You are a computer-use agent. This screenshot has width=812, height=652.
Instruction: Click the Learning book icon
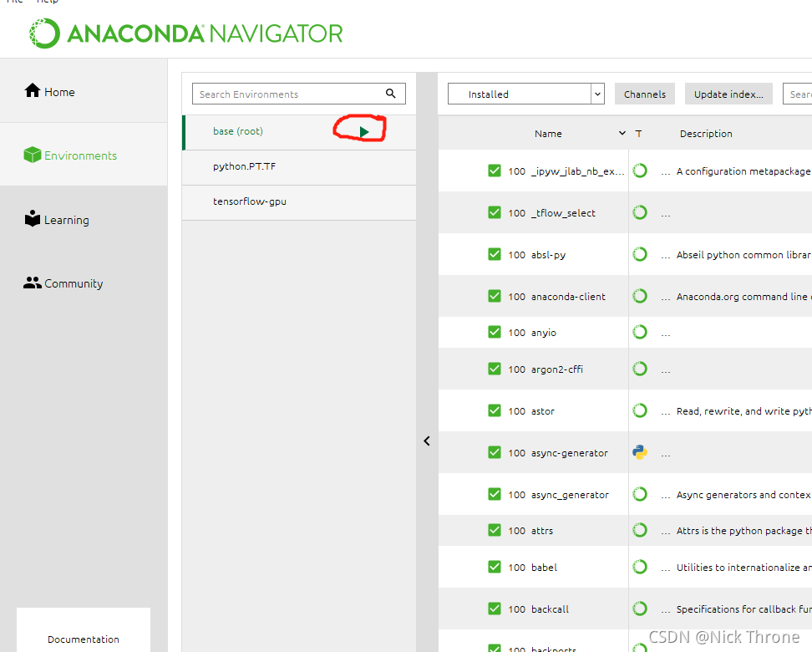[x=32, y=218]
